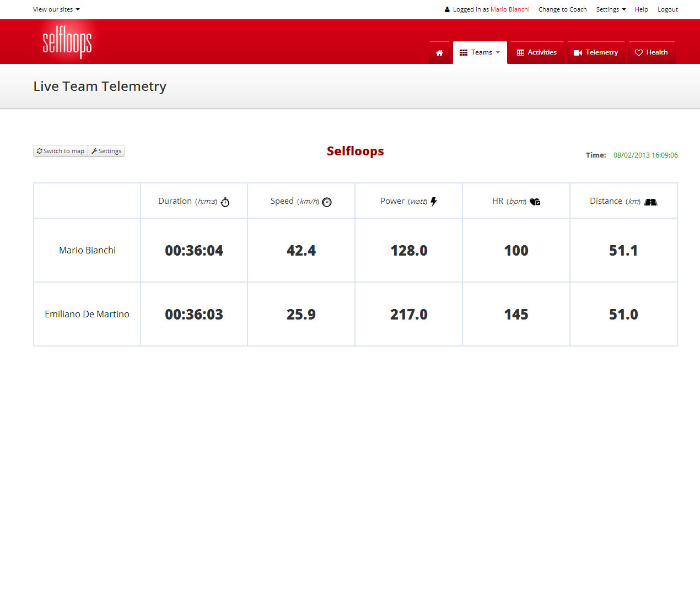Click the stopwatch icon beside Duration
The image size is (700, 606).
click(225, 202)
